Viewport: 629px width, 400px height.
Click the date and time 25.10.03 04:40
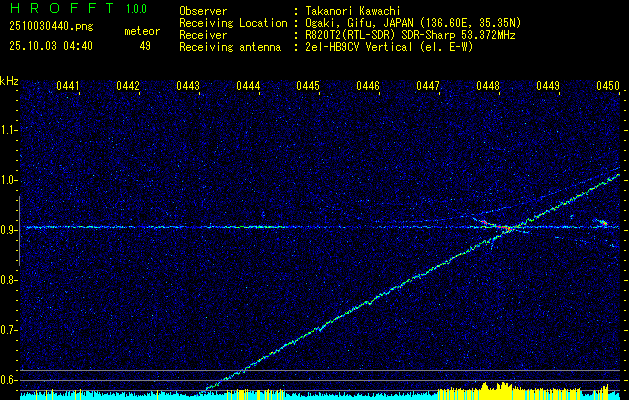[51, 46]
